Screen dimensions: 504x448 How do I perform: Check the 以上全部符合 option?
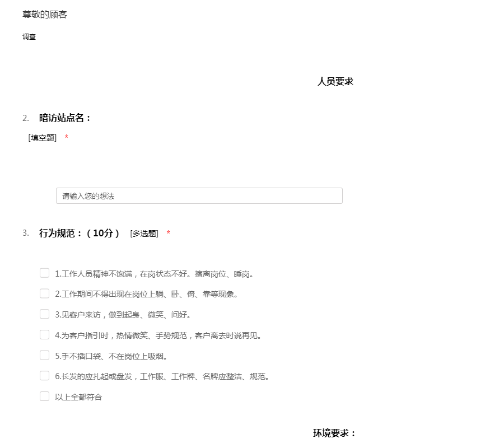tap(44, 396)
